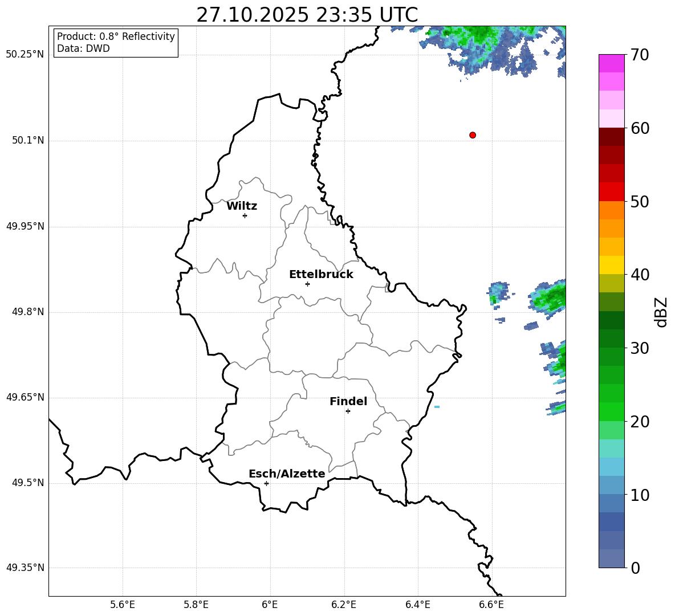The height and width of the screenshot is (616, 675).
Task: Click the red dot radar marker
Action: point(473,135)
